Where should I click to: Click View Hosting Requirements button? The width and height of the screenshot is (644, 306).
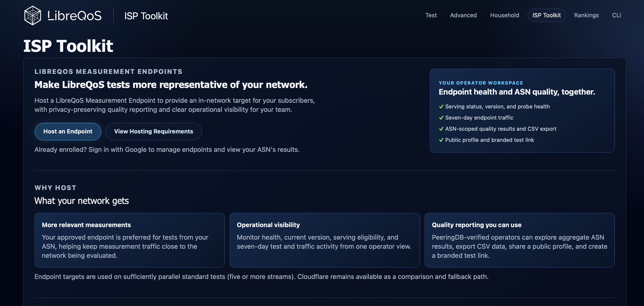pyautogui.click(x=153, y=131)
